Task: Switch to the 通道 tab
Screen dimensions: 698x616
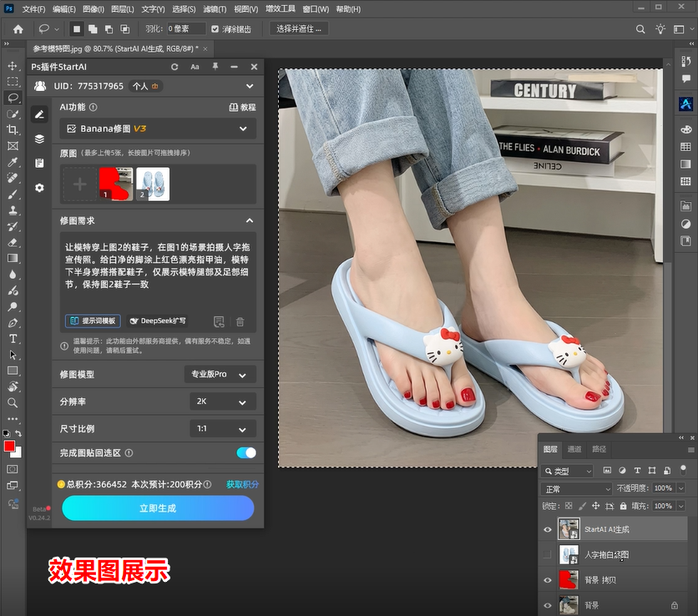Action: (574, 449)
